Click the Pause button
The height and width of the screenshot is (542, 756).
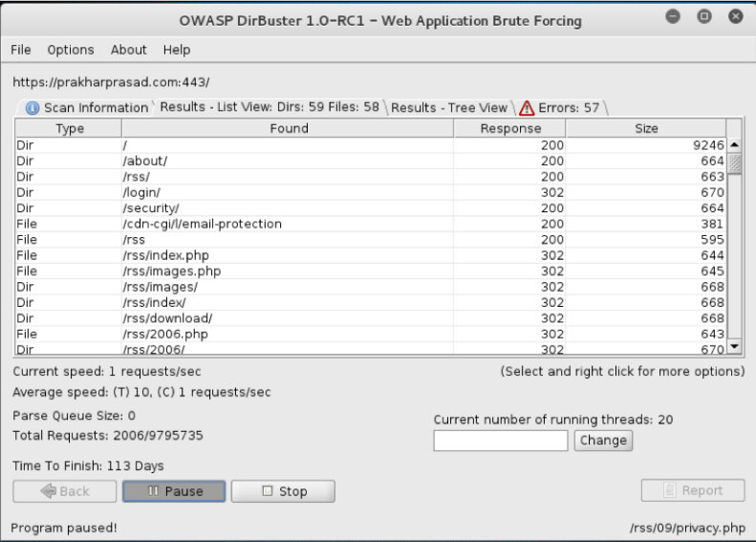pos(174,491)
